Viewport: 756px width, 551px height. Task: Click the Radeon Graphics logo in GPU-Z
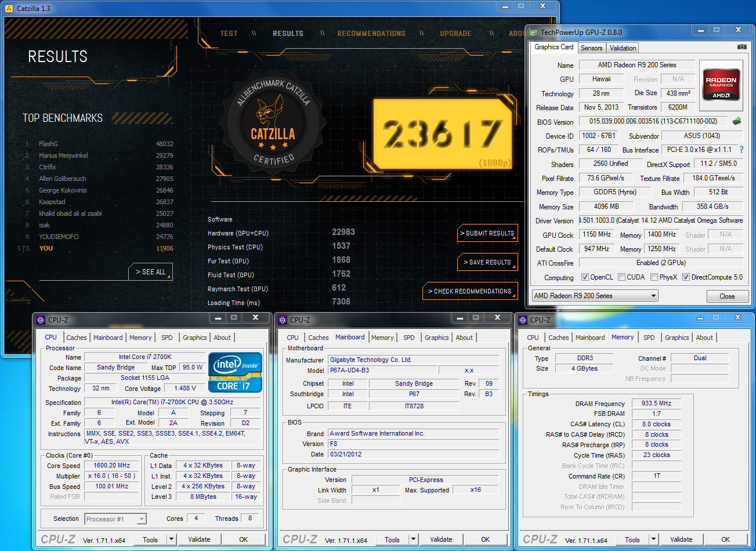[x=721, y=86]
